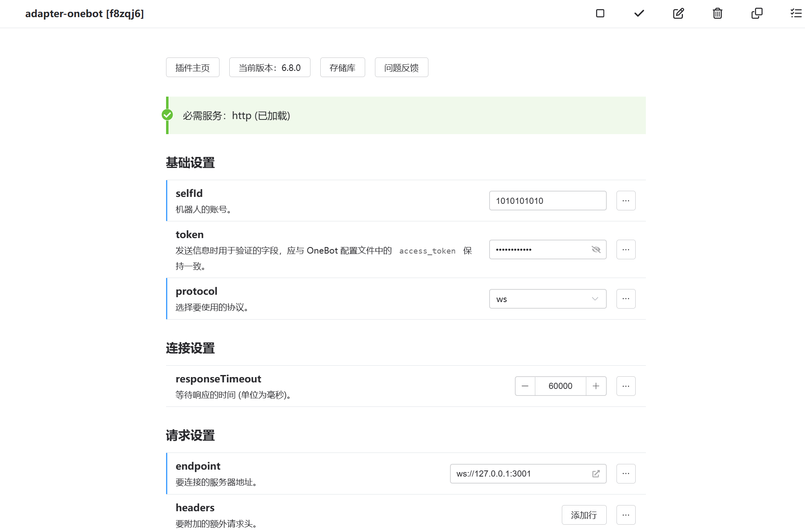Open more options for responseTimeout
This screenshot has width=805, height=532.
point(625,386)
